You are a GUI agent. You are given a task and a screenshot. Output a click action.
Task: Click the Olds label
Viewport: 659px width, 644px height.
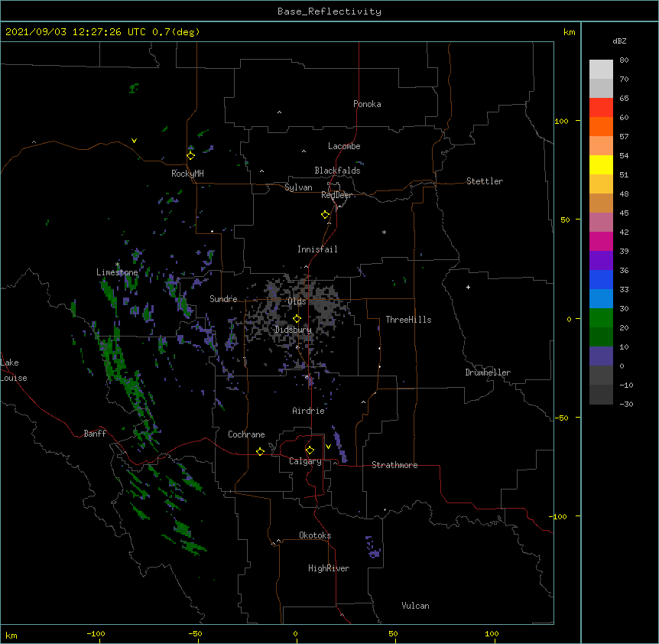tap(297, 301)
